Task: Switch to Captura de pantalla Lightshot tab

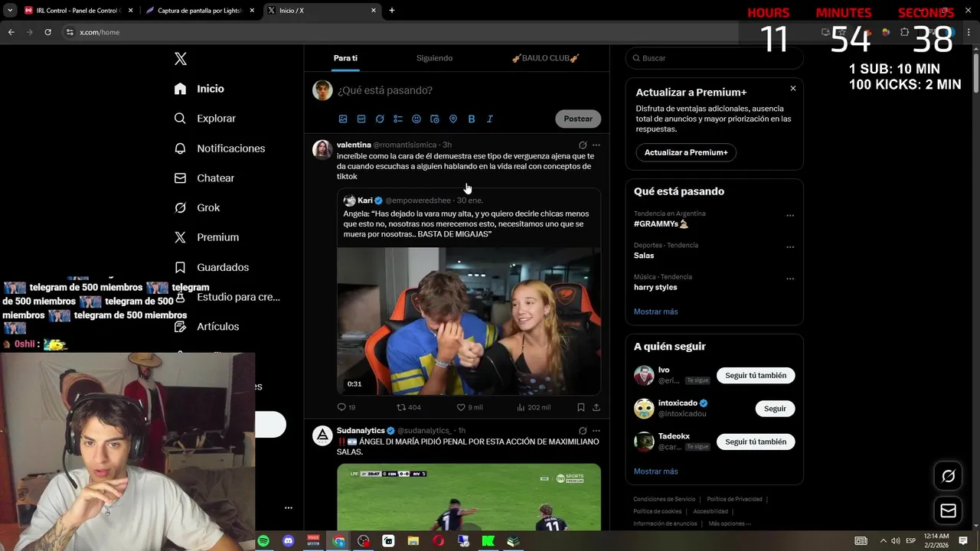Action: (199, 11)
